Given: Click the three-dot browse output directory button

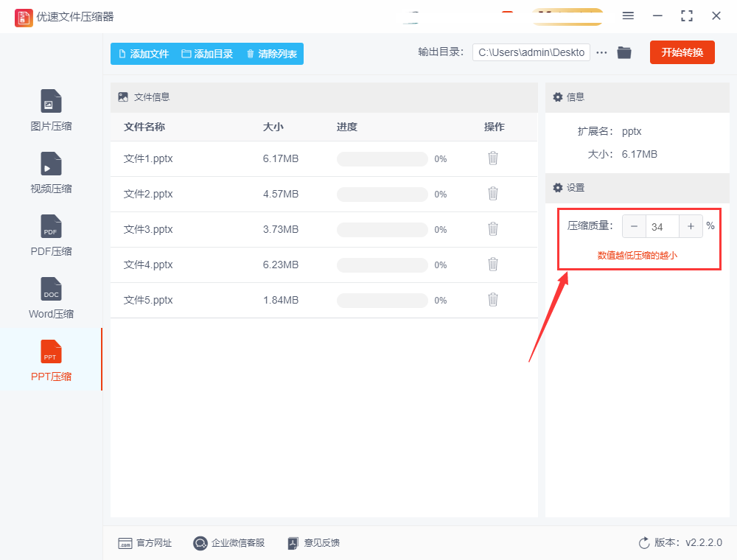Looking at the screenshot, I should [601, 52].
